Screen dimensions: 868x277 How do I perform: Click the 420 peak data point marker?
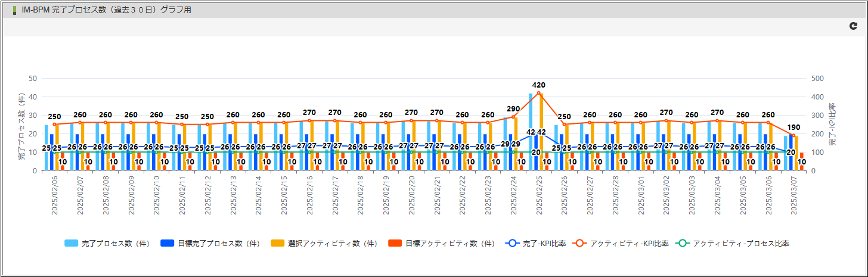click(x=539, y=93)
